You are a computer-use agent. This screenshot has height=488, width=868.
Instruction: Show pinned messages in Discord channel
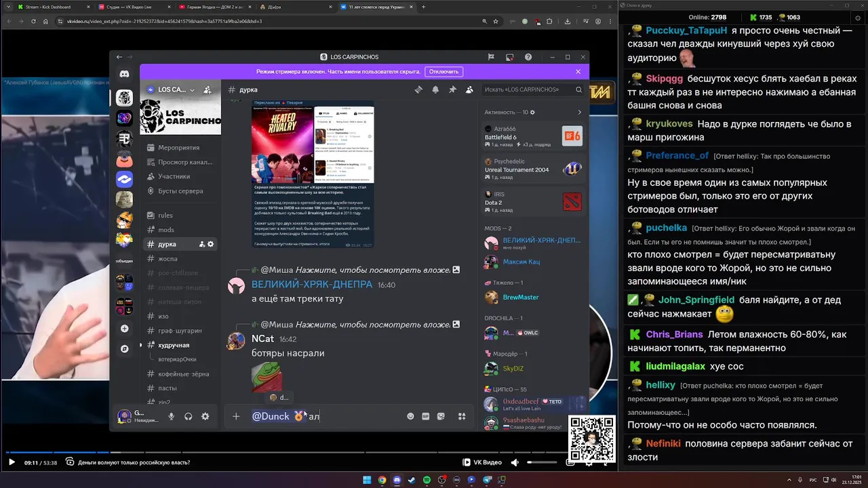pos(452,89)
